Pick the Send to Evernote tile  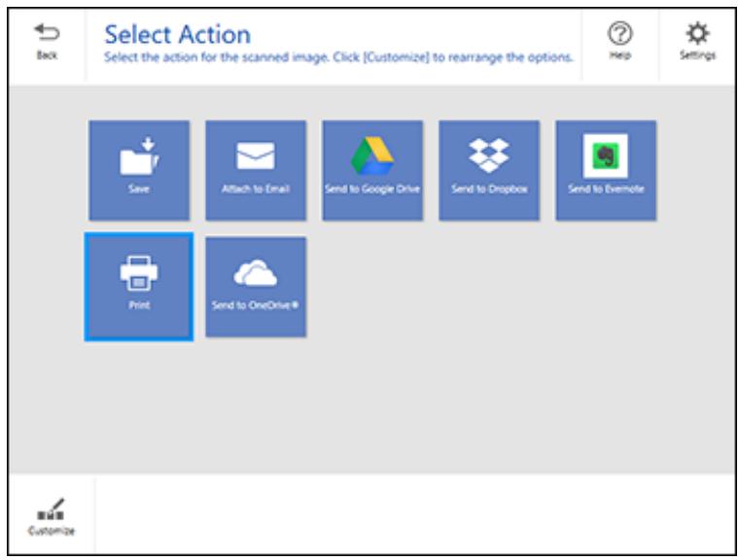pos(606,170)
